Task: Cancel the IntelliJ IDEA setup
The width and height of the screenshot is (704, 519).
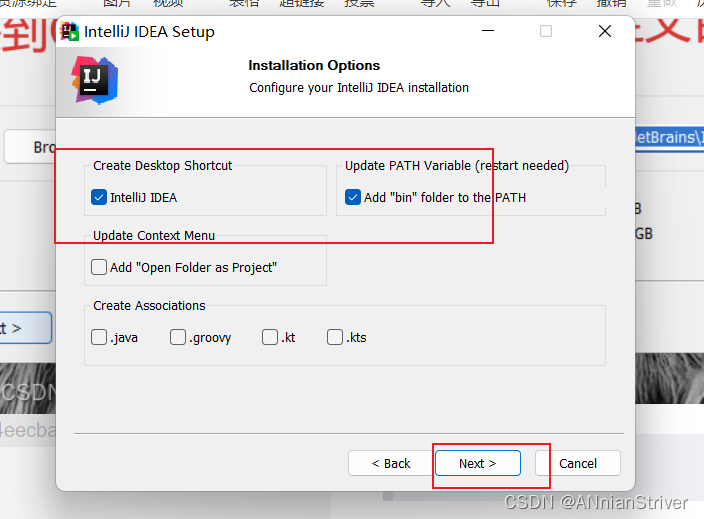Action: click(578, 463)
